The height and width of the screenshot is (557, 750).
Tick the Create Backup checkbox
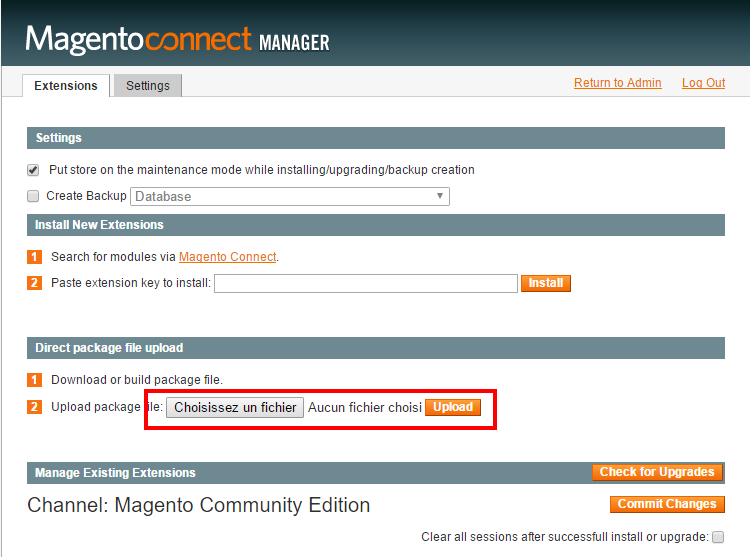coord(33,196)
